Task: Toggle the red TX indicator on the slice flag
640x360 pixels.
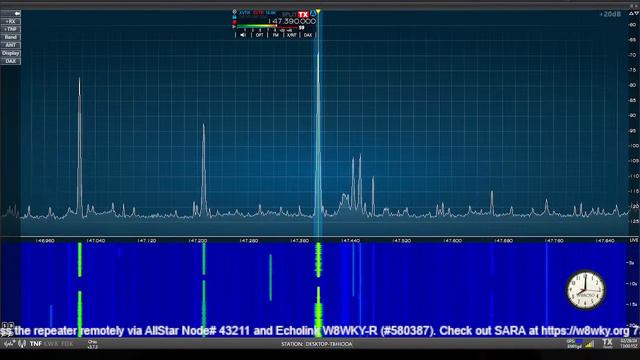Action: pyautogui.click(x=303, y=14)
